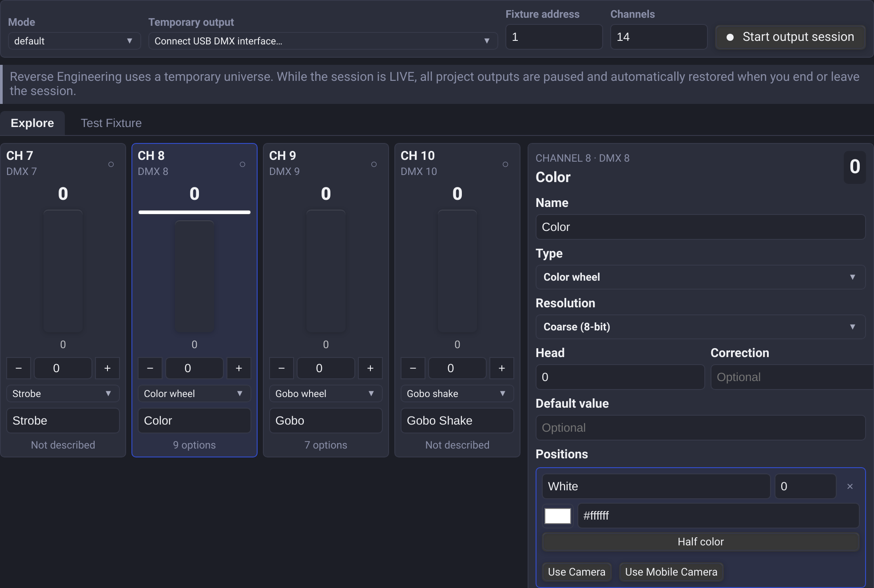Toggle the CH 9 indicator circle
Viewport: 874px width, 588px height.
click(374, 164)
